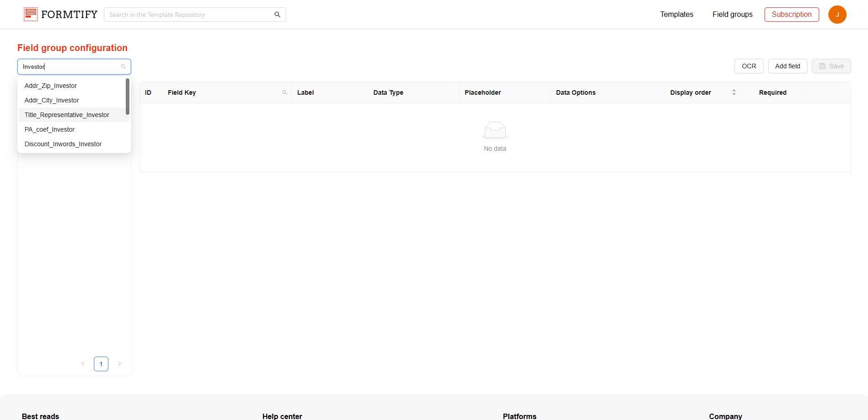Screen dimensions: 868x420
Task: Open the Templates menu item
Action: [x=677, y=15]
